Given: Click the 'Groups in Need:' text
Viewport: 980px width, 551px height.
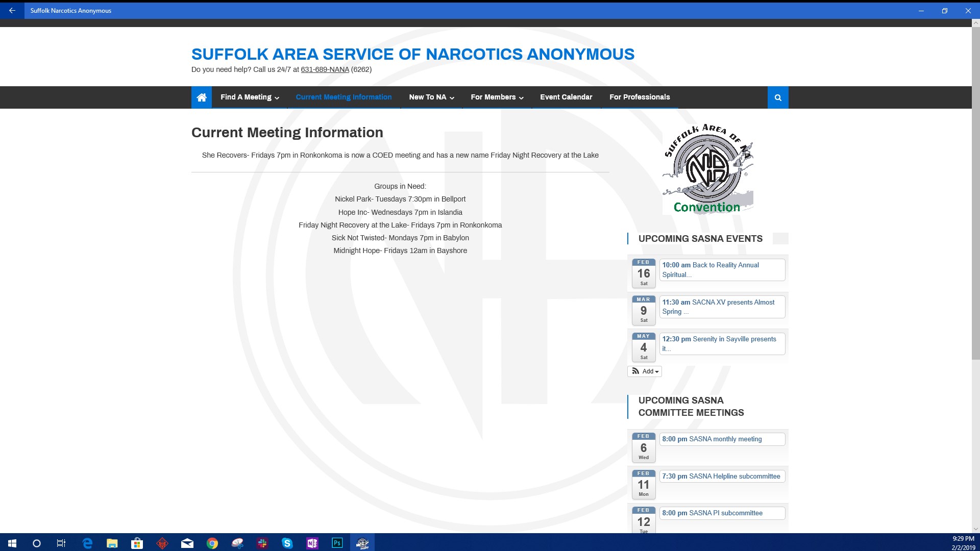Looking at the screenshot, I should point(400,186).
